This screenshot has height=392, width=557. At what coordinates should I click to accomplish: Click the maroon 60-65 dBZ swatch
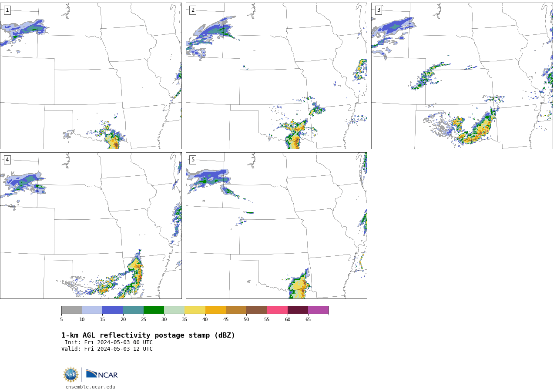coord(298,310)
